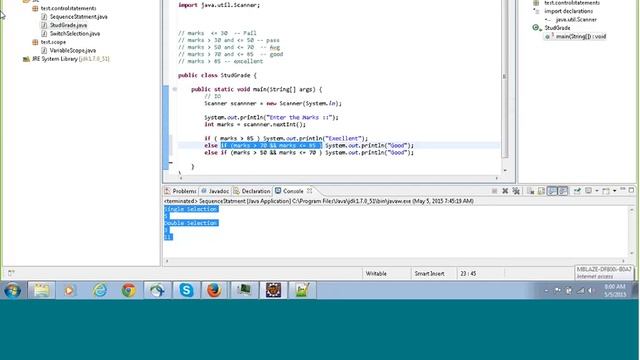Viewport: 640px width, 360px height.
Task: Minimize the Console view panel
Action: 623,190
